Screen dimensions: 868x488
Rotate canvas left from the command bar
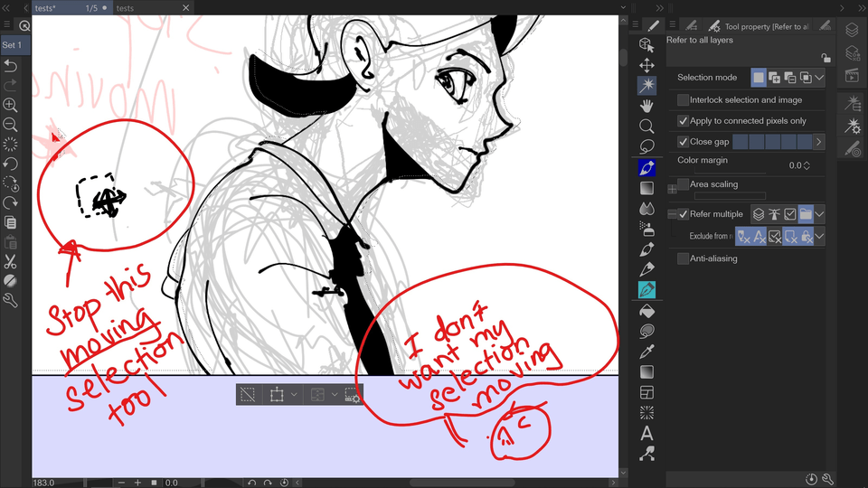tap(11, 164)
